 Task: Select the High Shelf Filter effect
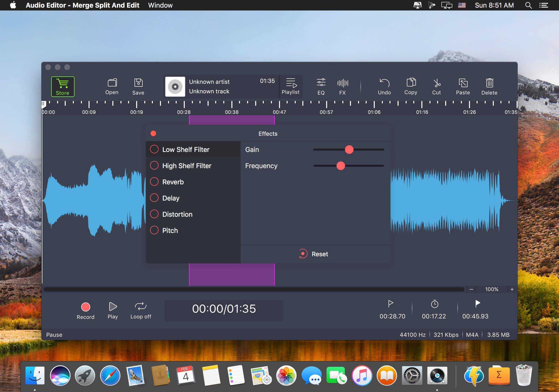click(187, 166)
